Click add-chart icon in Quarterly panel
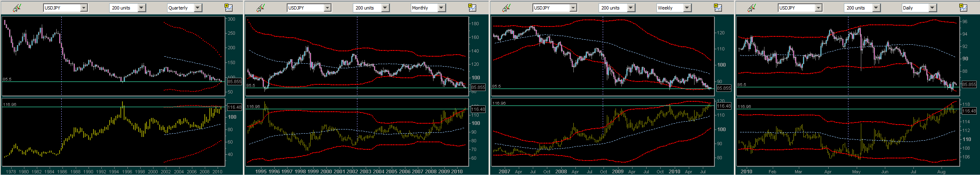The width and height of the screenshot is (980, 175). (x=228, y=7)
